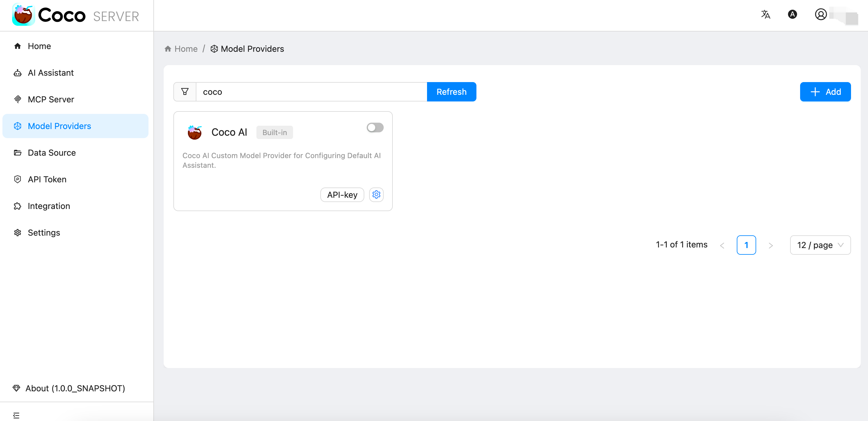
Task: Go to pagination page 1
Action: coord(746,245)
